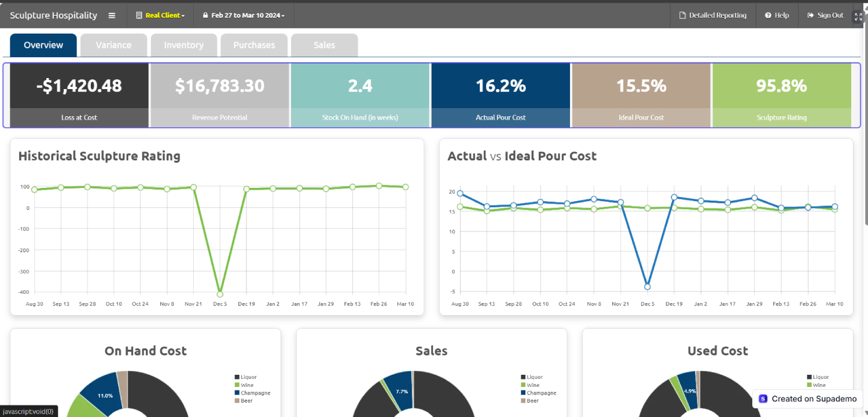The width and height of the screenshot is (868, 417).
Task: Click the Sculpture Hospitality brand link
Action: 53,16
